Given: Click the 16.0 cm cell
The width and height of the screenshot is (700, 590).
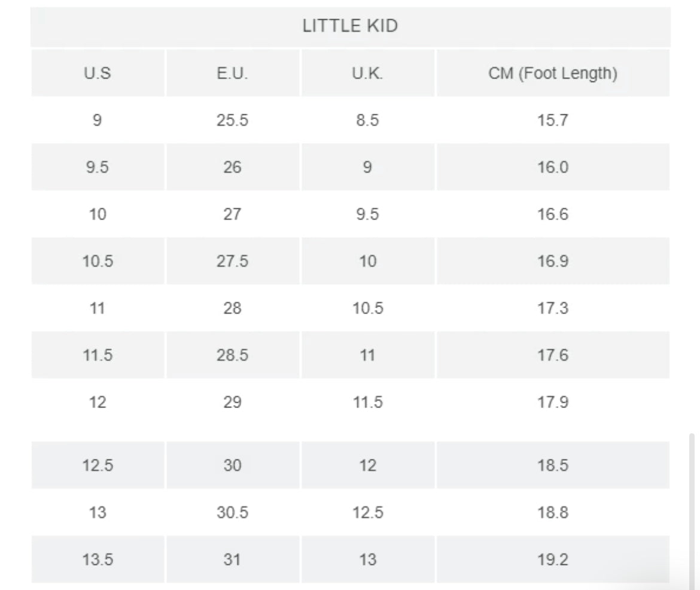Looking at the screenshot, I should pyautogui.click(x=553, y=167).
